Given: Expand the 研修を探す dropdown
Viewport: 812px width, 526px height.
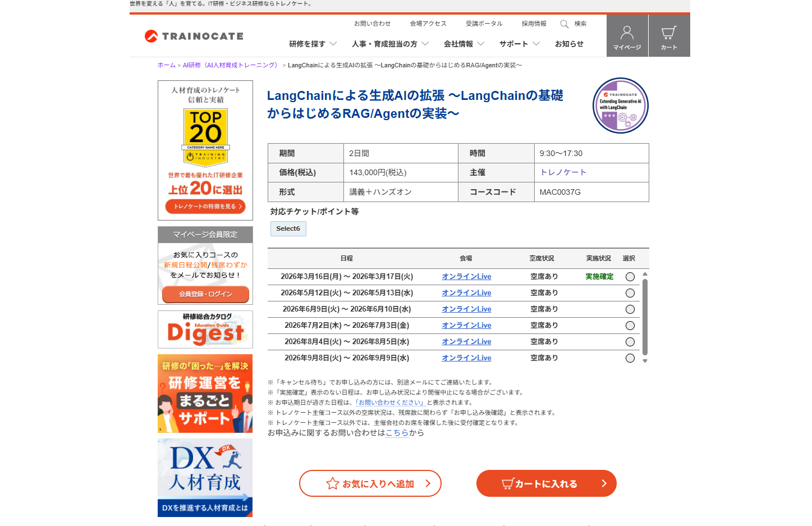Looking at the screenshot, I should 310,44.
